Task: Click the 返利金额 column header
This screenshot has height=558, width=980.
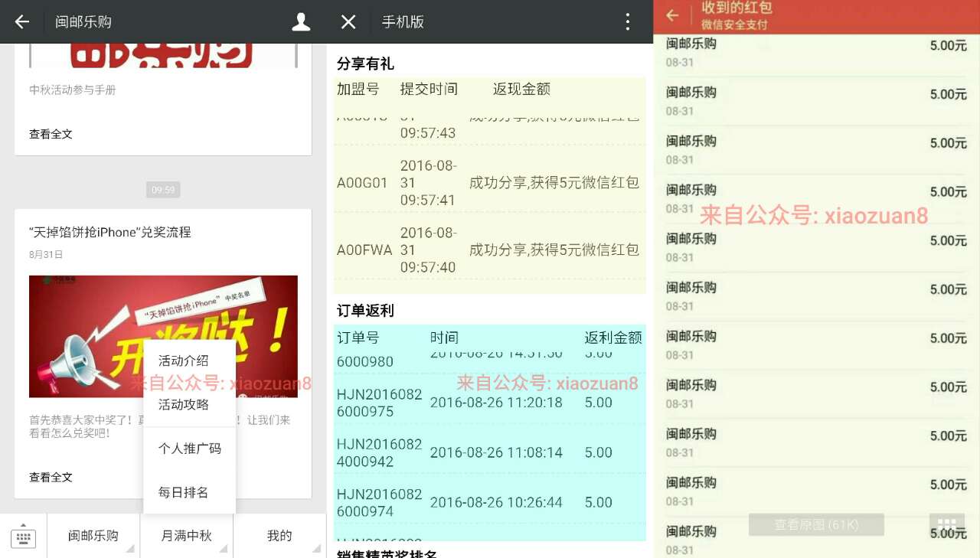Action: 613,338
